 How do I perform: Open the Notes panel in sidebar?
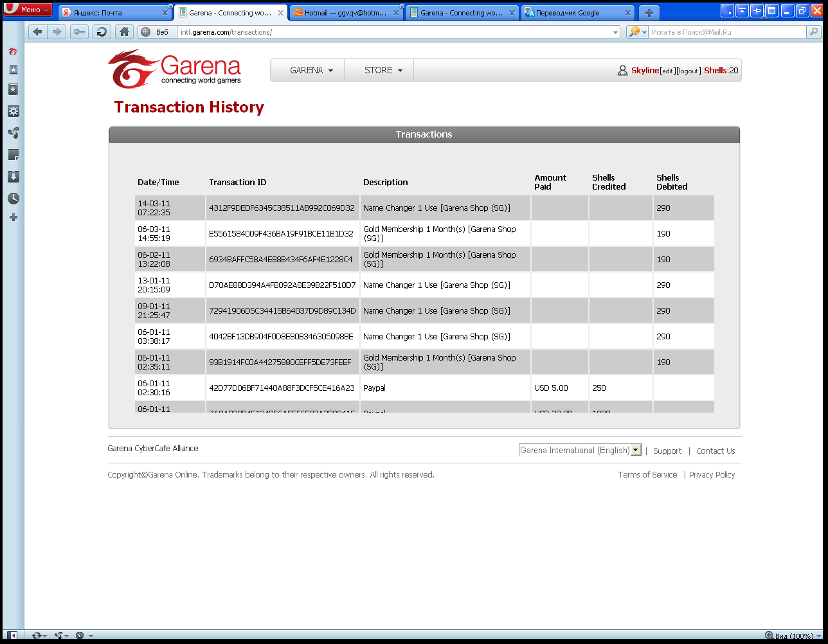[13, 155]
